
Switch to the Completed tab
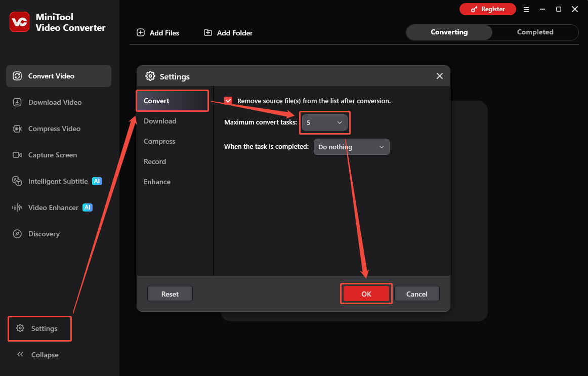pyautogui.click(x=535, y=32)
